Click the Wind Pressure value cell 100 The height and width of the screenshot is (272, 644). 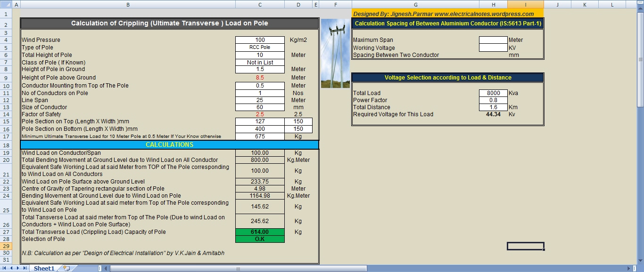[x=260, y=40]
